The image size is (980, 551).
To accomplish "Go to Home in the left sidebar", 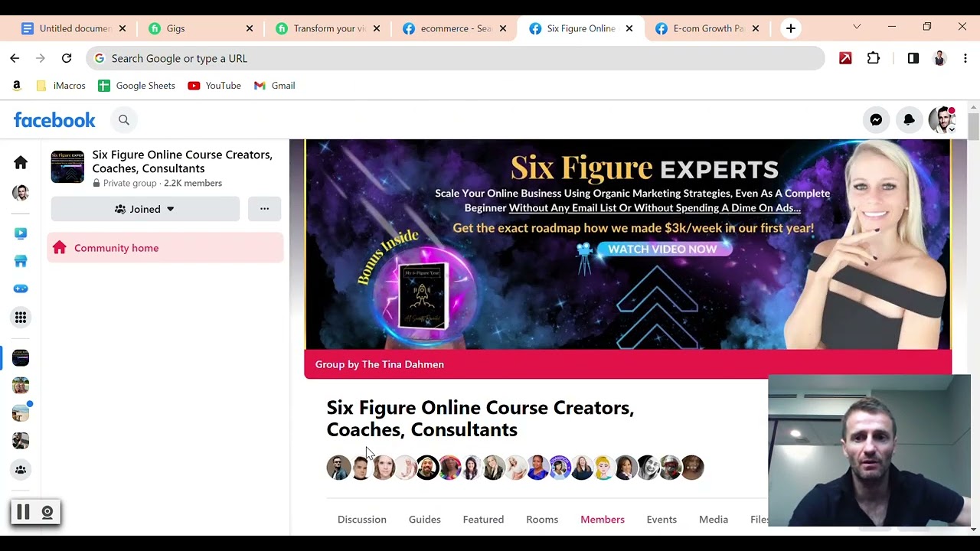I will click(21, 162).
